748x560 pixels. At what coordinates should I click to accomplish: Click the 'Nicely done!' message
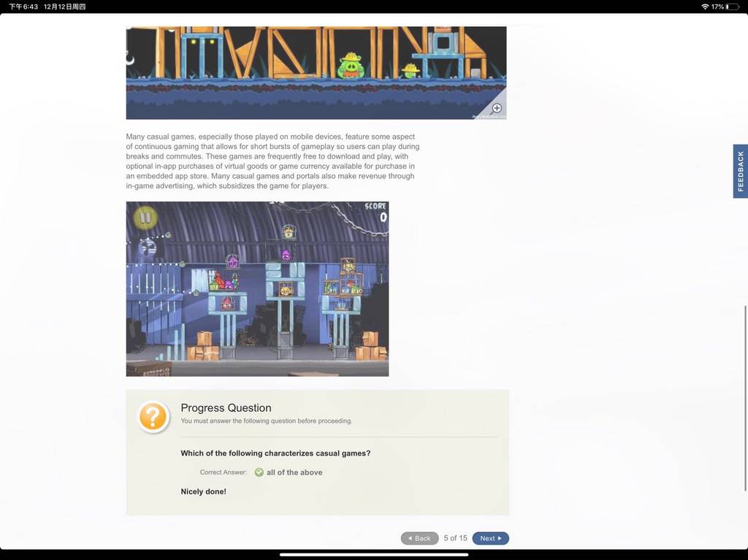tap(203, 492)
